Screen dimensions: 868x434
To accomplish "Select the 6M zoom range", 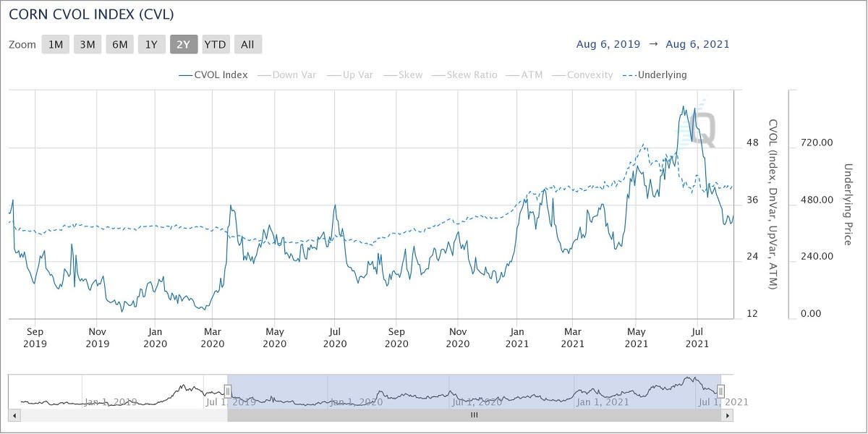I will [119, 44].
